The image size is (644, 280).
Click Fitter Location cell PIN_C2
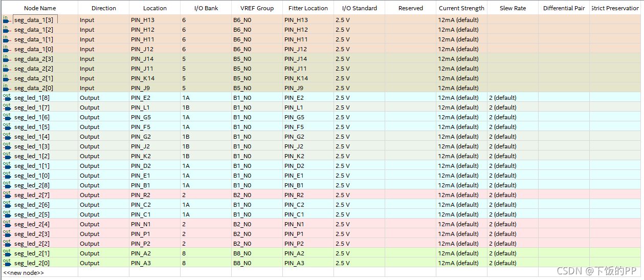(308, 204)
